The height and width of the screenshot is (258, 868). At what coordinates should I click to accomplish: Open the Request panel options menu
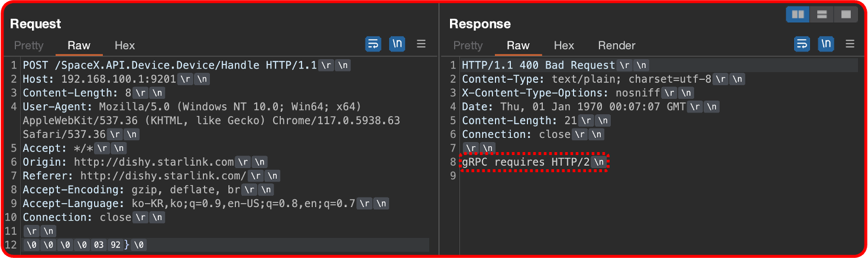coord(422,44)
